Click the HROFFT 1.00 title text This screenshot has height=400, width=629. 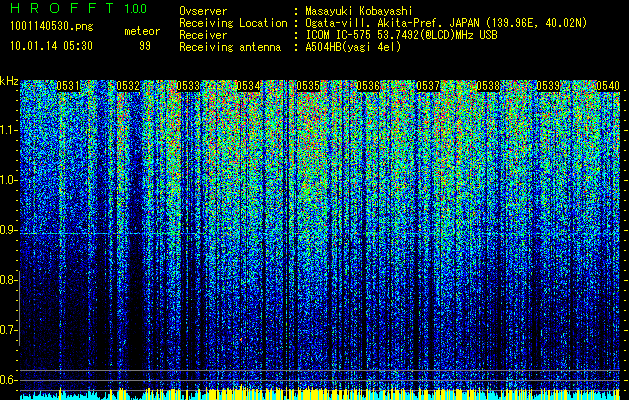(x=79, y=8)
